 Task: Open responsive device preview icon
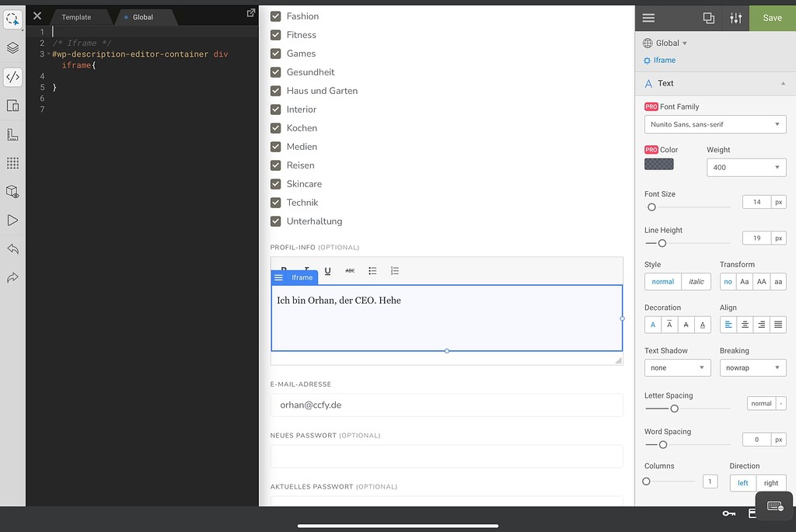coord(12,105)
